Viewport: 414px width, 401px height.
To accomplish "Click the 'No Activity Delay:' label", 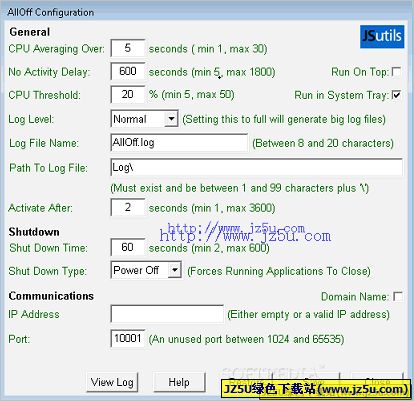I will (49, 72).
